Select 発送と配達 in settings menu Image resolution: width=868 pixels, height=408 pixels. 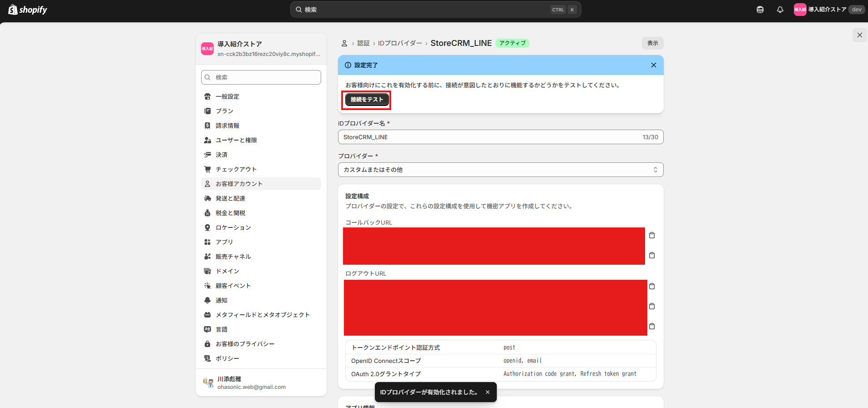coord(230,198)
